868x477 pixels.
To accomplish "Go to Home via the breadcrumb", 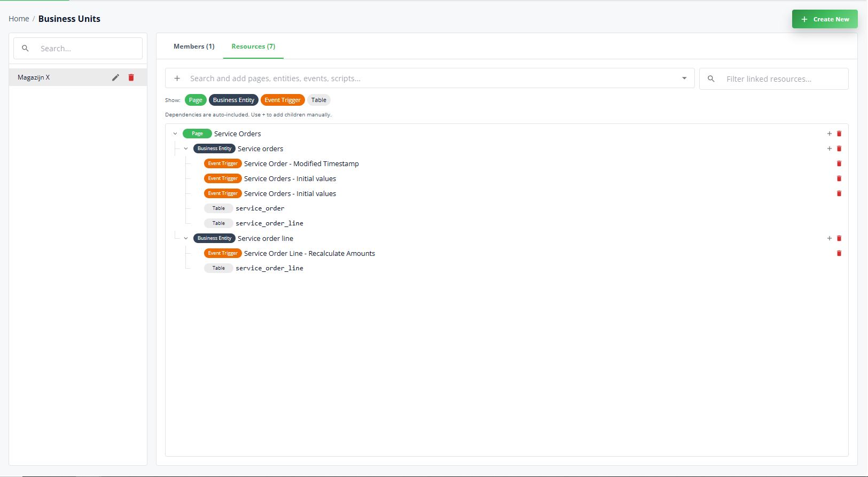I will [x=19, y=19].
